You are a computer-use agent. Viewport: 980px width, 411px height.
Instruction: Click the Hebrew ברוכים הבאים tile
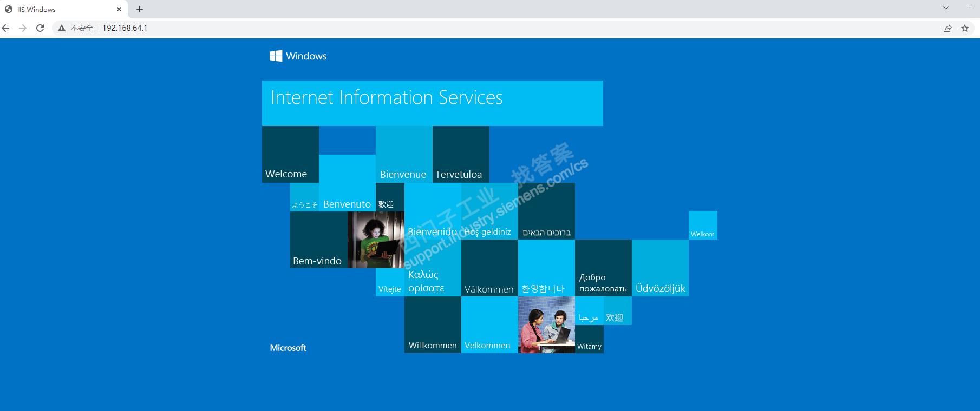click(x=546, y=211)
